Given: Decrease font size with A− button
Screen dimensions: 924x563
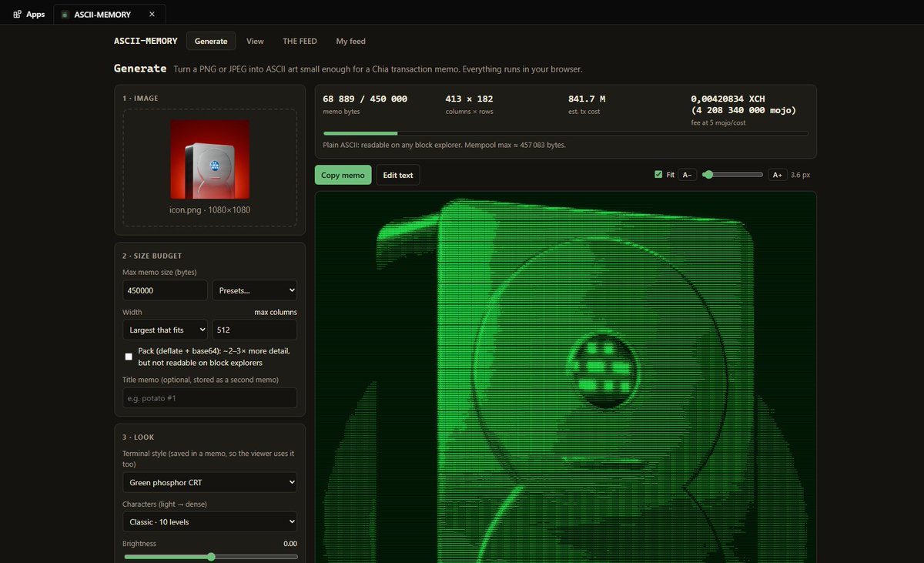Looking at the screenshot, I should click(688, 175).
